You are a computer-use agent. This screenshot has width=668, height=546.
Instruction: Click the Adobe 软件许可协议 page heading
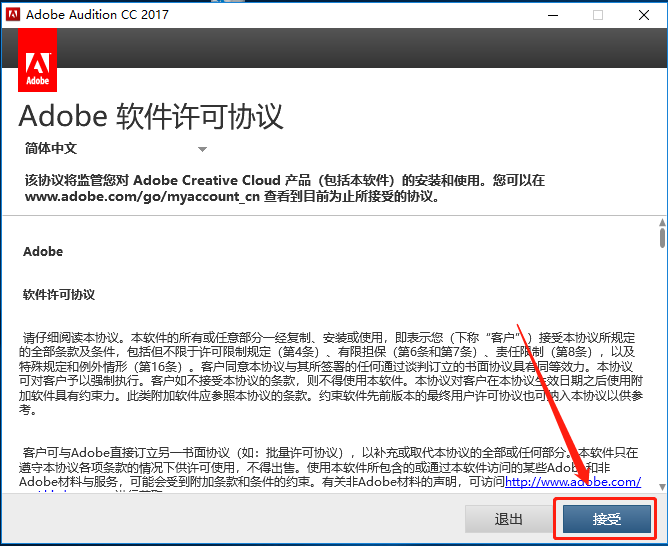[x=150, y=116]
